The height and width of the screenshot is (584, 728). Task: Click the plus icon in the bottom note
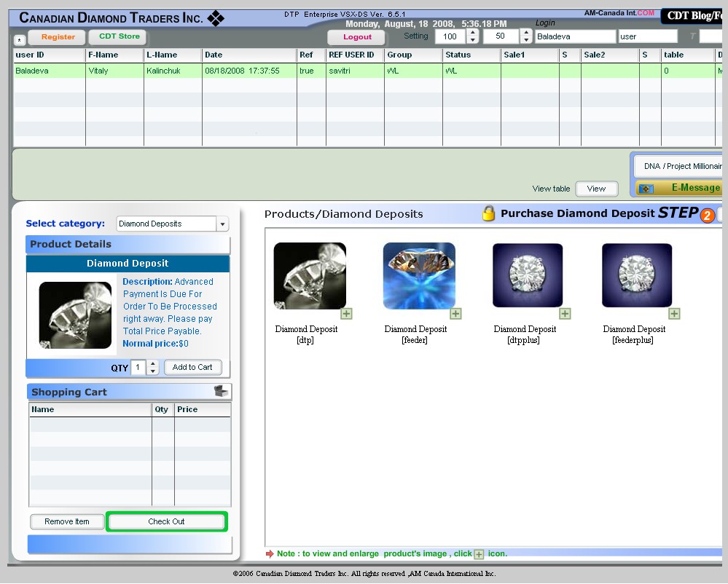tap(479, 554)
